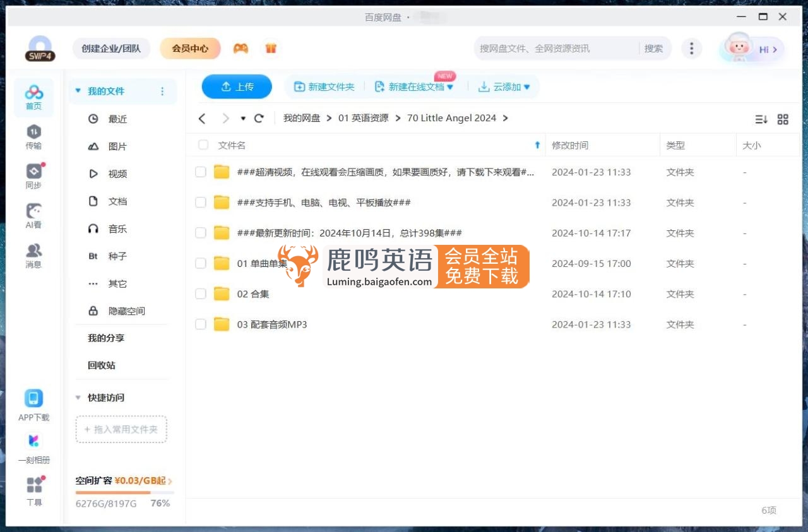The height and width of the screenshot is (532, 808).
Task: Tick checkbox for ###超清视频 folder
Action: (201, 172)
